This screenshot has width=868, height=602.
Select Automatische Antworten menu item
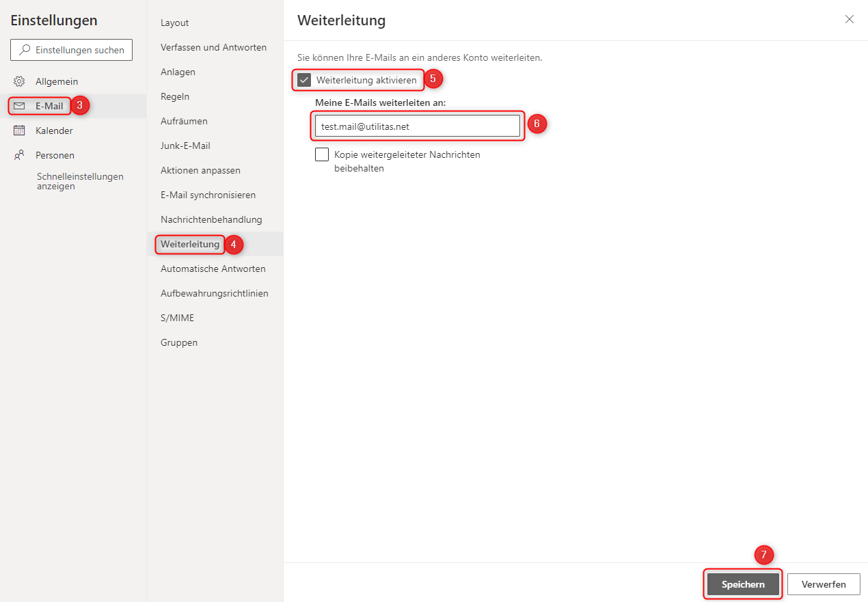[213, 269]
